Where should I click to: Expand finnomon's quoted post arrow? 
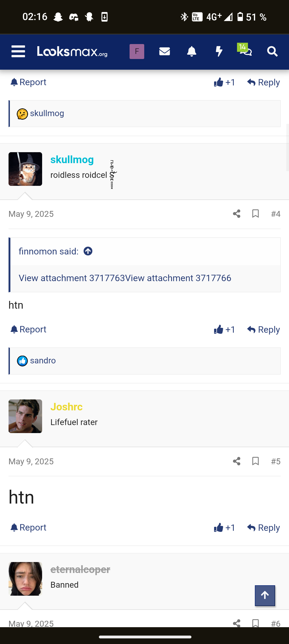coord(88,251)
